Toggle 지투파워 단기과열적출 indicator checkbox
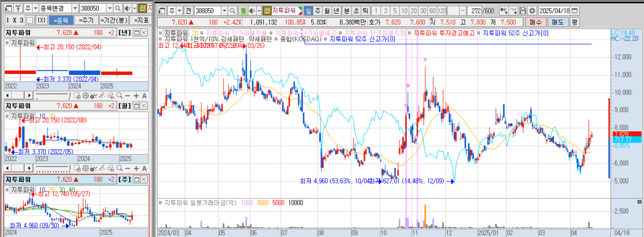 202,33
